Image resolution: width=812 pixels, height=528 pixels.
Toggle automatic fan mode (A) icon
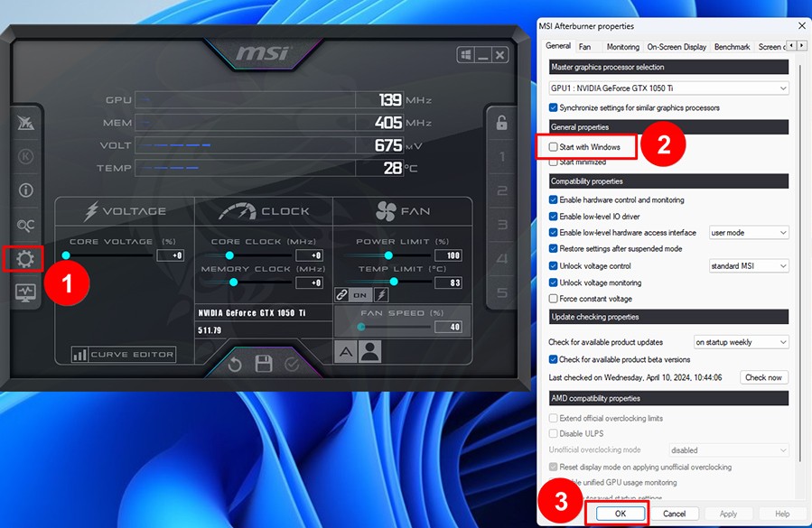pyautogui.click(x=345, y=352)
